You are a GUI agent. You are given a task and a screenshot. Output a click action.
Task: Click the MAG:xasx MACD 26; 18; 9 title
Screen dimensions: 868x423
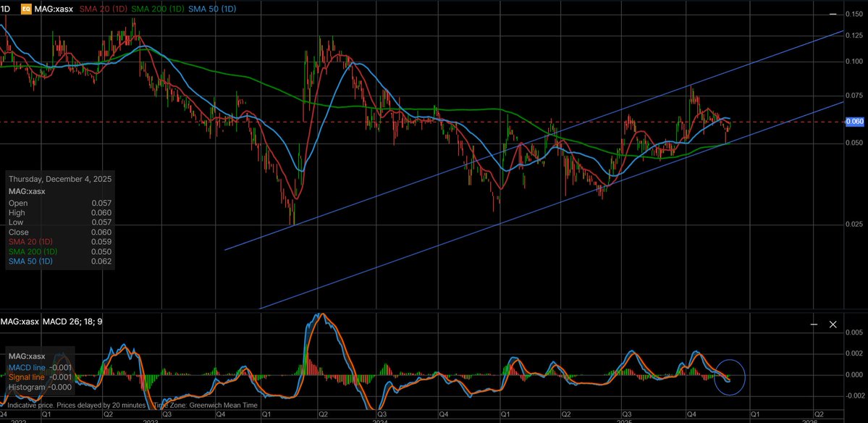(51, 322)
